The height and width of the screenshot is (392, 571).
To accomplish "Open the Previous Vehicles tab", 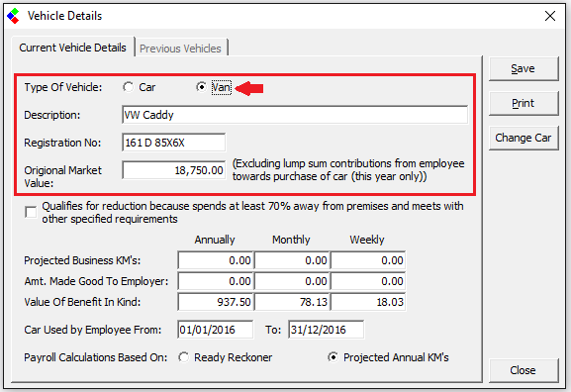I will [x=181, y=49].
